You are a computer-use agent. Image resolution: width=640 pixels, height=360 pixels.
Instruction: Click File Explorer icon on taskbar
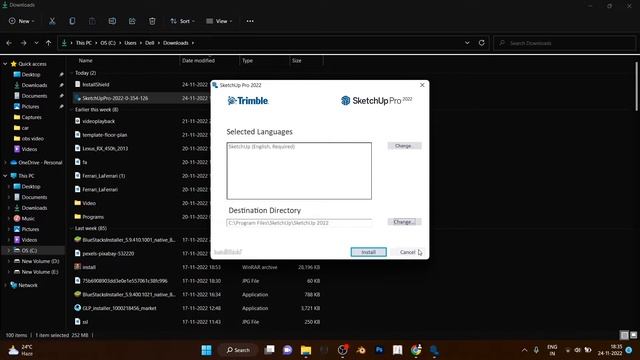coord(306,350)
